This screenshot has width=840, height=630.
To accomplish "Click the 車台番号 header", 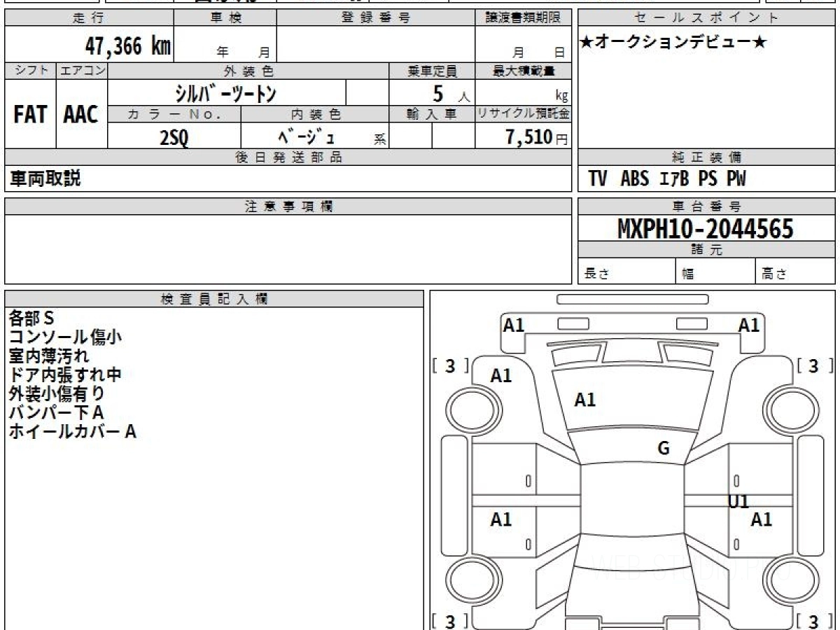I will click(x=706, y=206).
